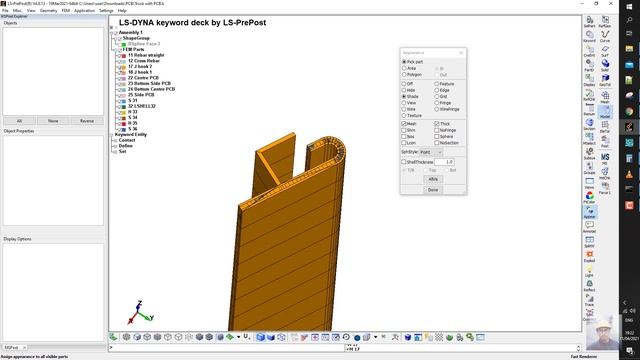Click the AllVis button
This screenshot has width=640, height=360.
coord(433,179)
